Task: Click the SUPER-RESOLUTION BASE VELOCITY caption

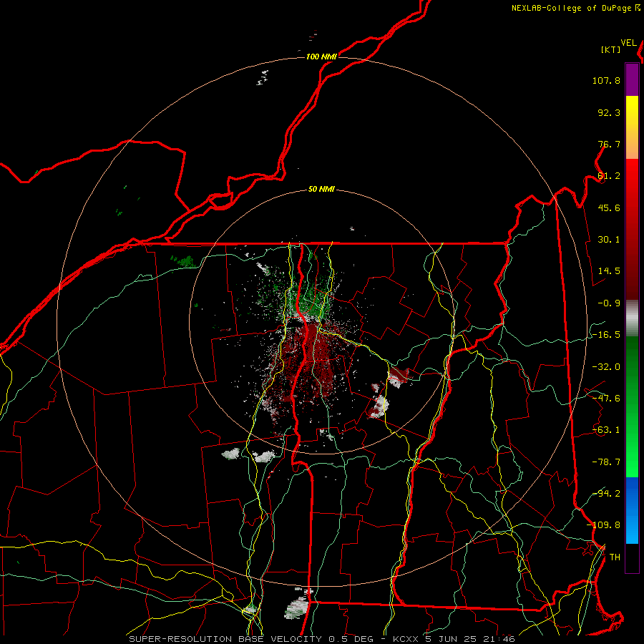Action: [321, 639]
